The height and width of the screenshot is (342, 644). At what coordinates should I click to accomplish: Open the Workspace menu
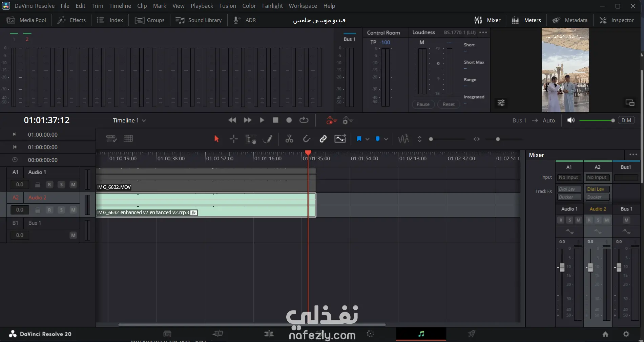point(303,6)
